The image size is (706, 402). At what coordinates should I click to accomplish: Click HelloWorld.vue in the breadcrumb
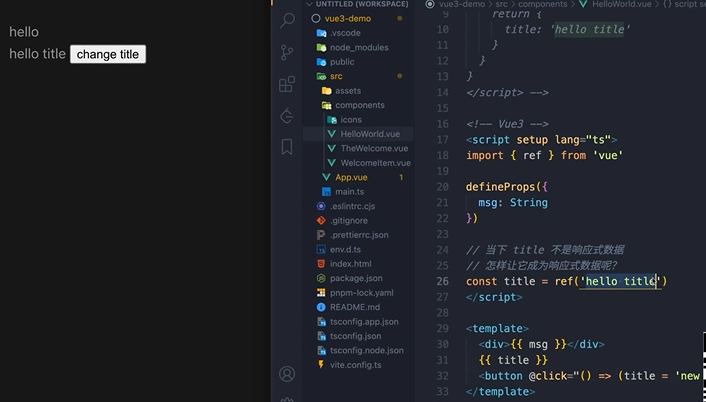(621, 4)
